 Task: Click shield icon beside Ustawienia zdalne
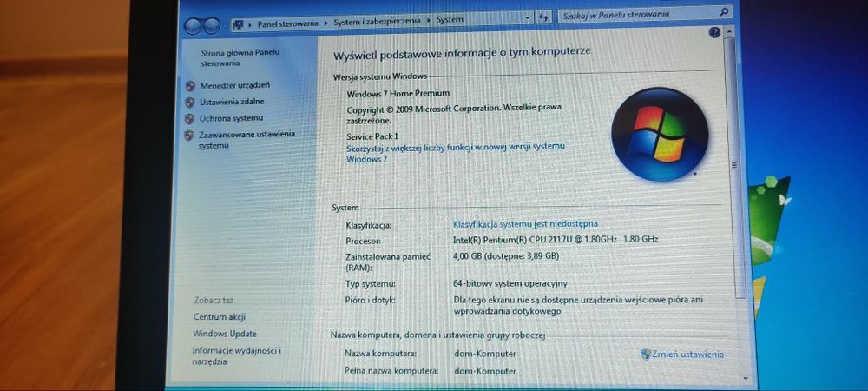point(190,103)
